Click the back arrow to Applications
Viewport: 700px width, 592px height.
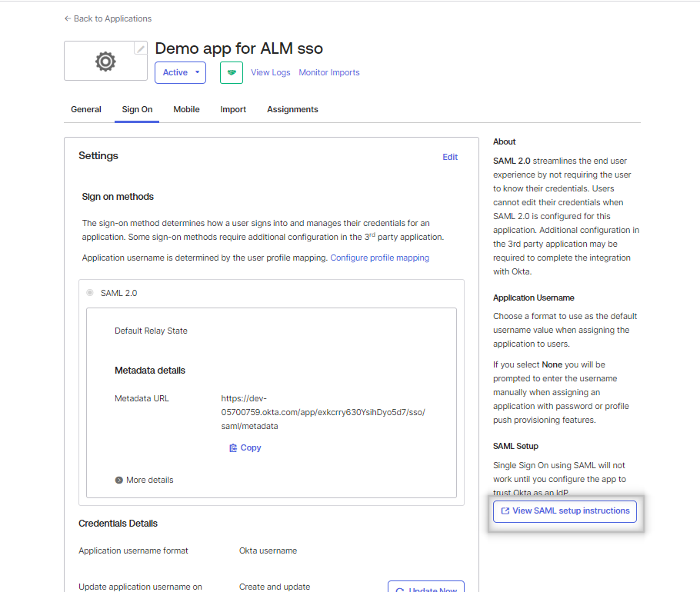coord(68,18)
